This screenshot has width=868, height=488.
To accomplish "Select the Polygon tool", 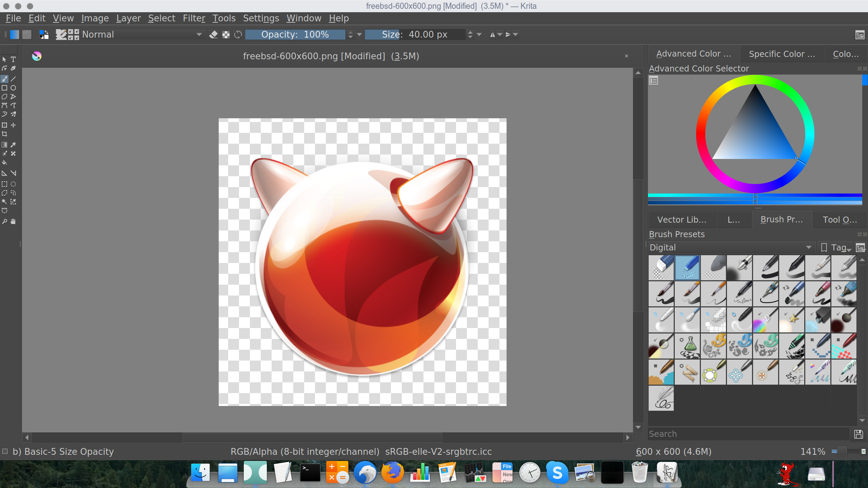I will tap(4, 97).
